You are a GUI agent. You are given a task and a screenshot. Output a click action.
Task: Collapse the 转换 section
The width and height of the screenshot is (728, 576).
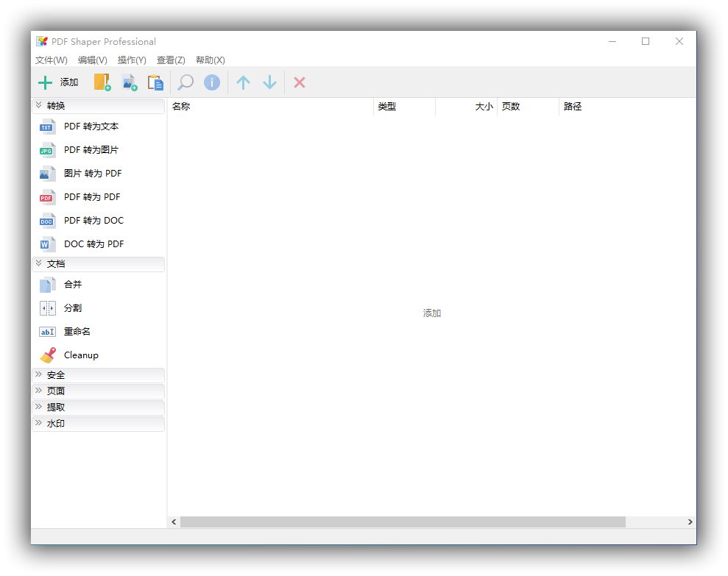click(x=99, y=106)
